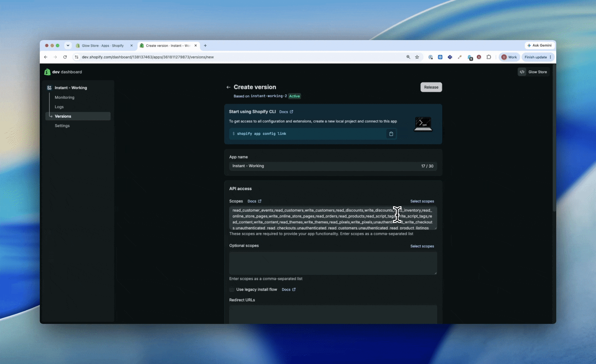Click Select scopes link for Scopes

pos(422,201)
